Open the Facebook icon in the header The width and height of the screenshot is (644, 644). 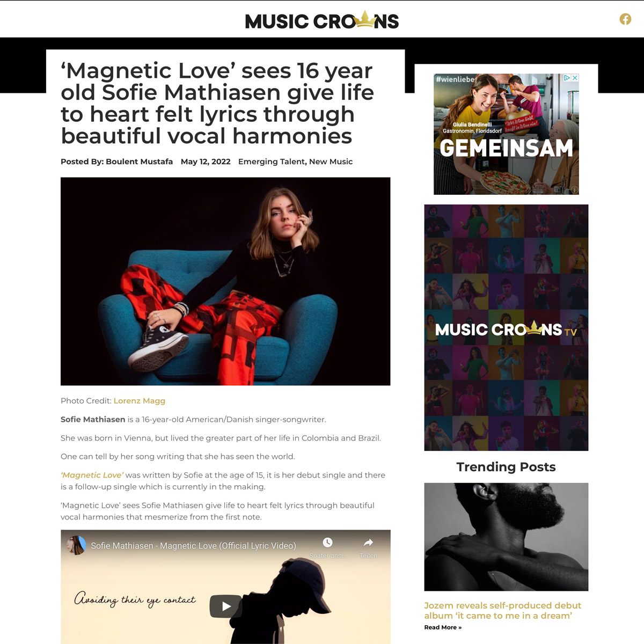click(625, 19)
